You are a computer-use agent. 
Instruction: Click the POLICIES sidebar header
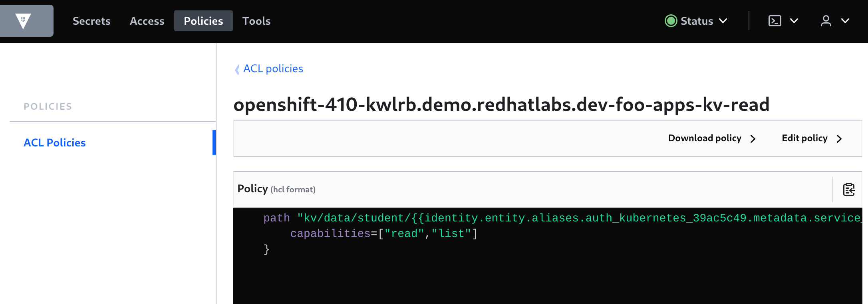coord(48,107)
